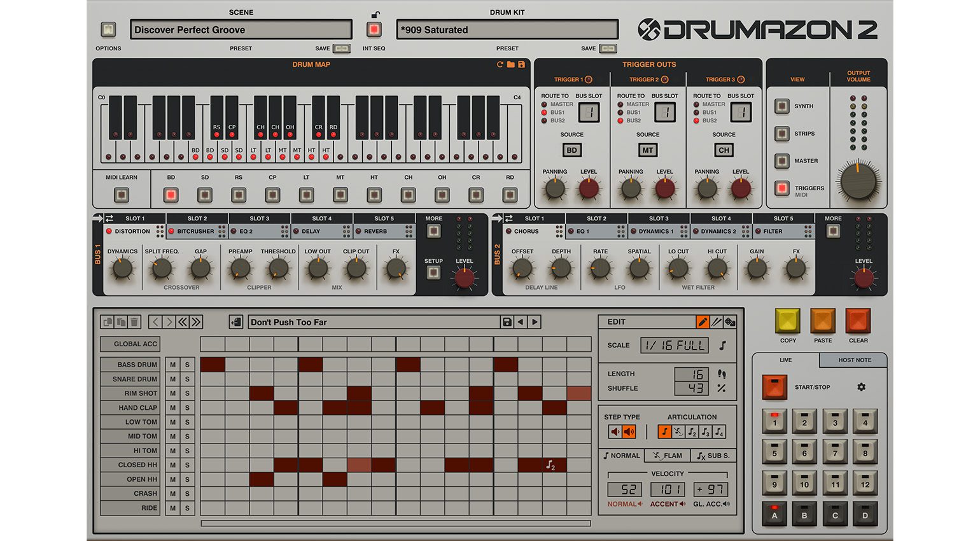Turn the Output Volume knob
Screen dimensions: 980x541
858,183
